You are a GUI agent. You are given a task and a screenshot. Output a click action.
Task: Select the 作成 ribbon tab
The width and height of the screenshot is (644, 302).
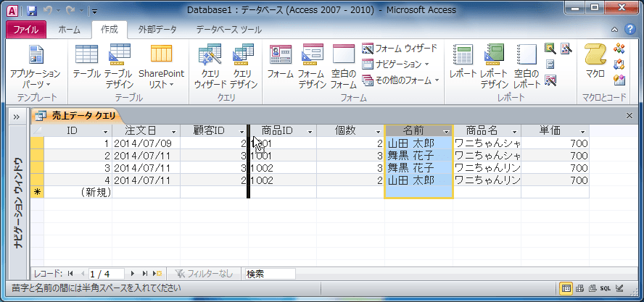click(x=110, y=30)
